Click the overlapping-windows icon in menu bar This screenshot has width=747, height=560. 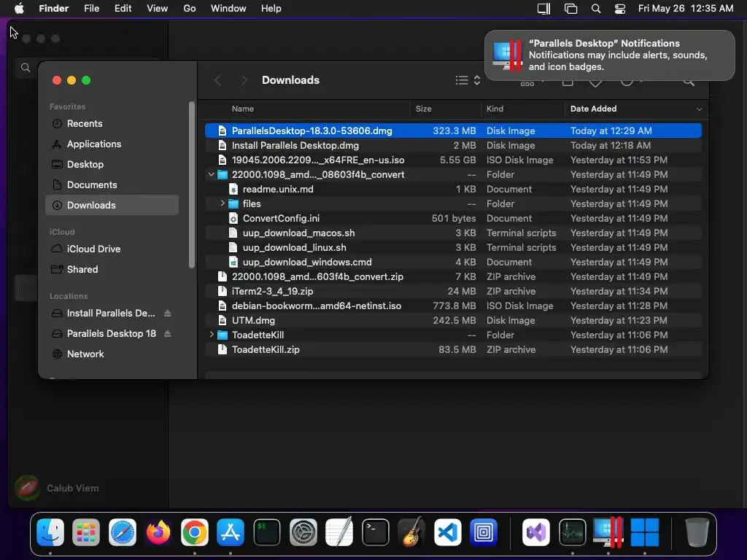pyautogui.click(x=570, y=9)
